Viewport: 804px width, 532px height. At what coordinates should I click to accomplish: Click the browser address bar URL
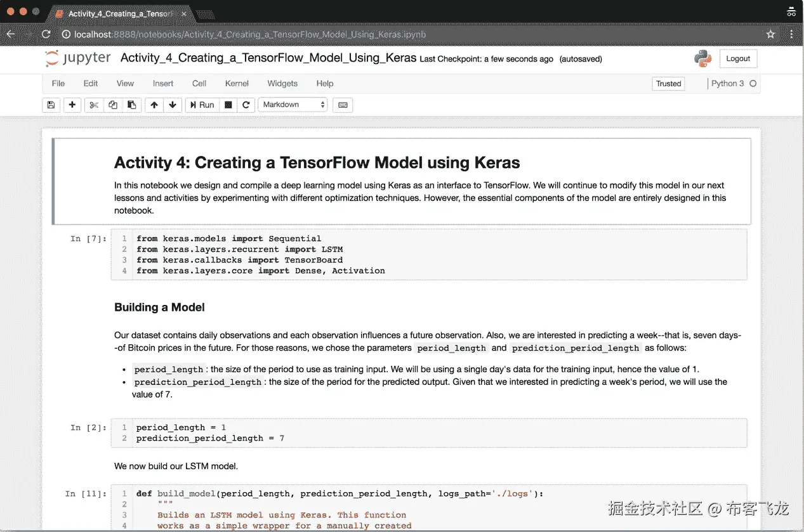(x=250, y=34)
